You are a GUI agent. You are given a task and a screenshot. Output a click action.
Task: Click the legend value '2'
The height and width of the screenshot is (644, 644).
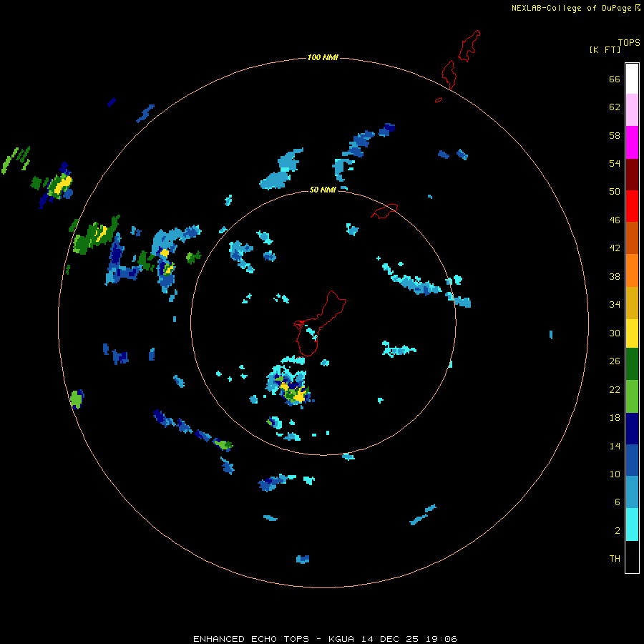[618, 531]
